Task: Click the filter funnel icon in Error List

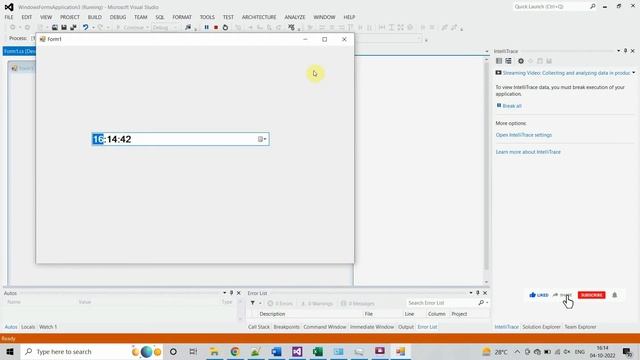Action: (x=253, y=303)
